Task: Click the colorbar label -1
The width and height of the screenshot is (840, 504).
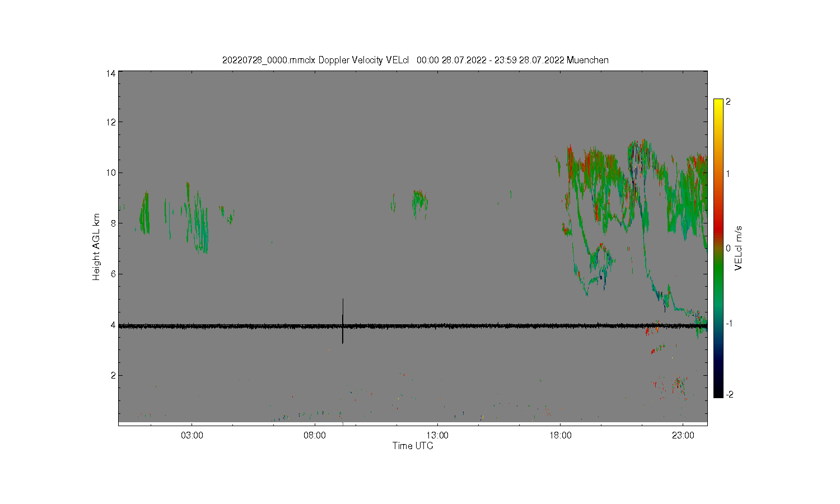Action: pos(730,324)
